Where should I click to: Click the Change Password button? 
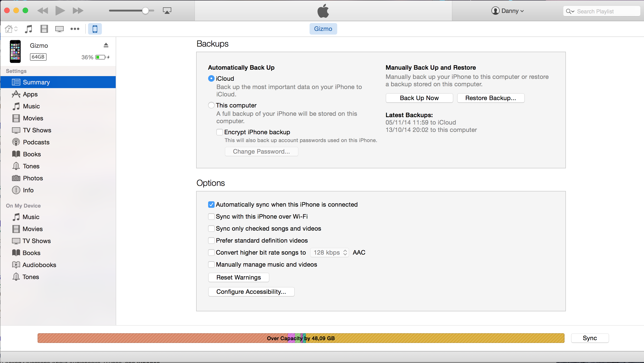point(261,151)
